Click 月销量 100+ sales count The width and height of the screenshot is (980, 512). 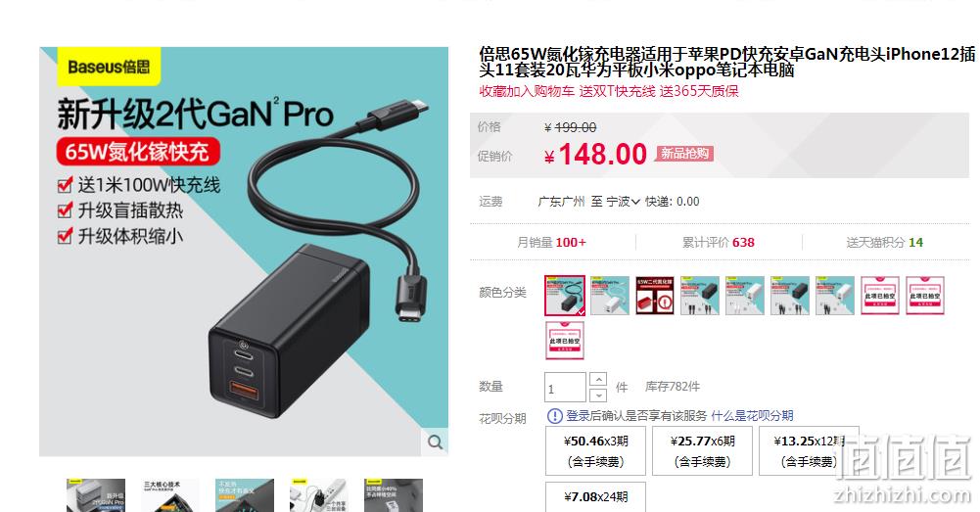tap(551, 243)
